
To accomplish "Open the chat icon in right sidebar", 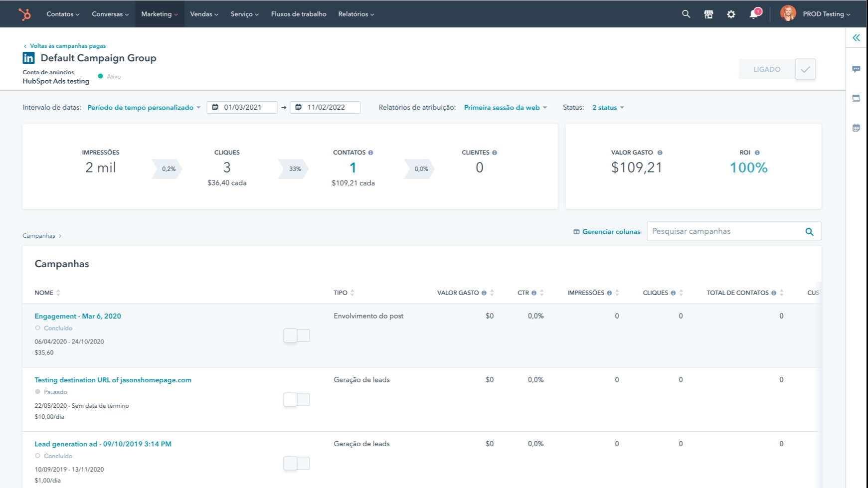I will pos(856,69).
